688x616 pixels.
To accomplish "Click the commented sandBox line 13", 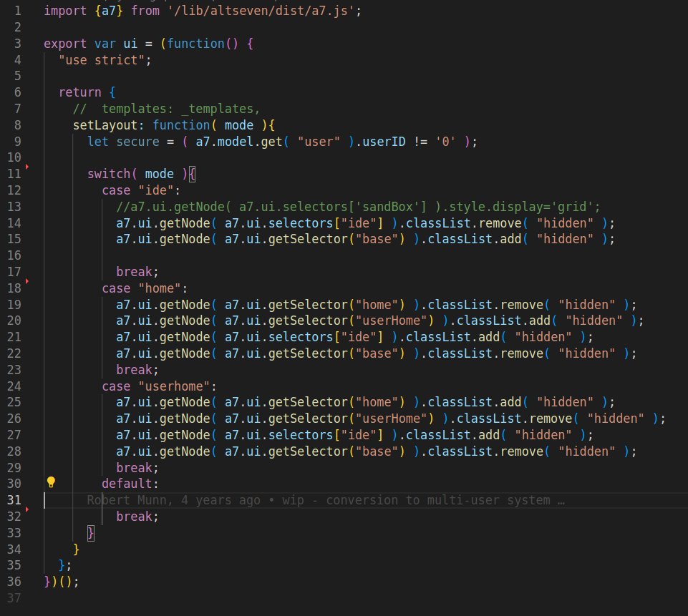I will [358, 207].
